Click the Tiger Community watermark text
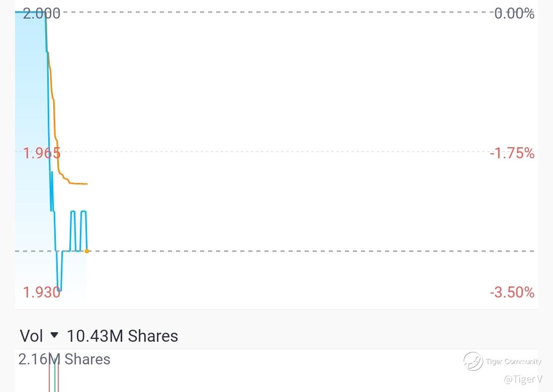Screen dimensions: 553x392 (x=513, y=362)
